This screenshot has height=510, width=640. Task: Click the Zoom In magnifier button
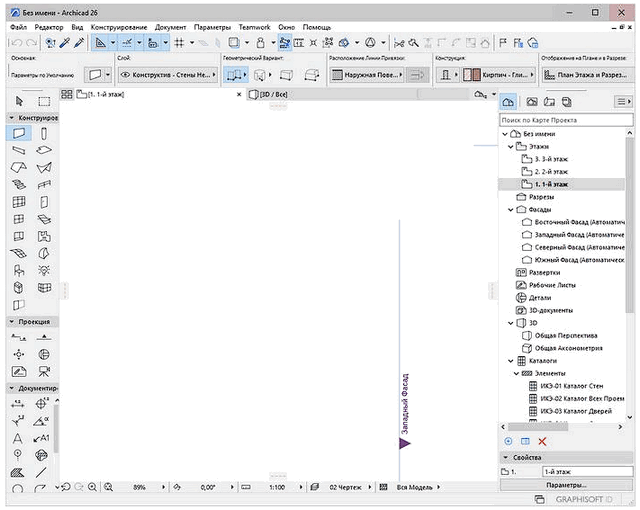tap(93, 487)
